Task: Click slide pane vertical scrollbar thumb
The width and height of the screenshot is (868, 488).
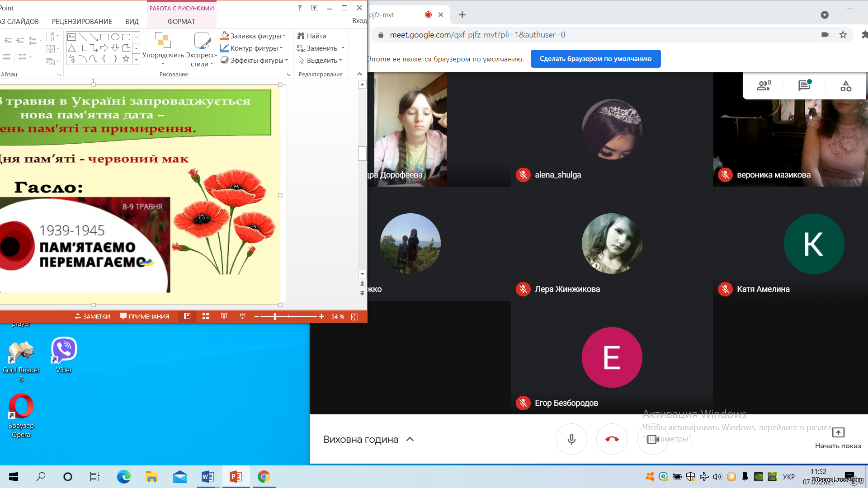Action: coord(362,154)
